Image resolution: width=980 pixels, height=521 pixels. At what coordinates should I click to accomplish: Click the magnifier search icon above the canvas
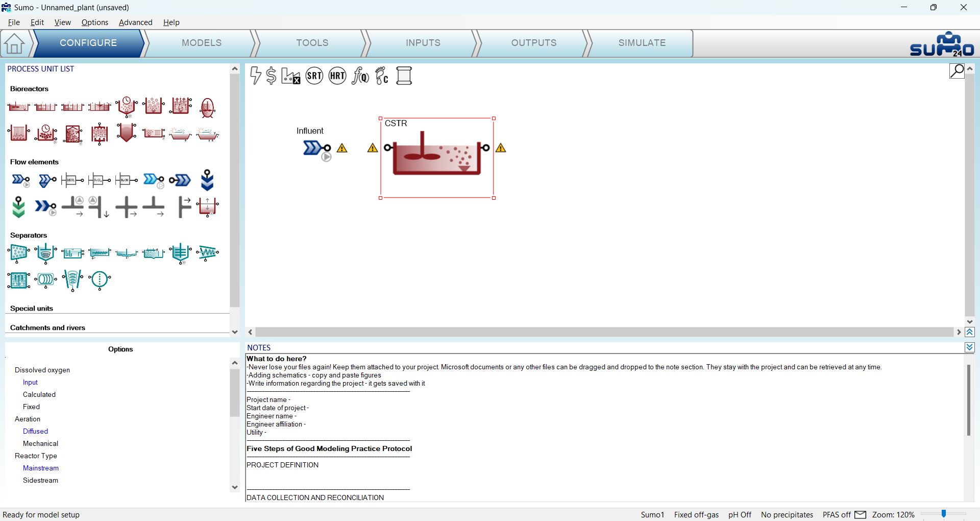point(957,70)
